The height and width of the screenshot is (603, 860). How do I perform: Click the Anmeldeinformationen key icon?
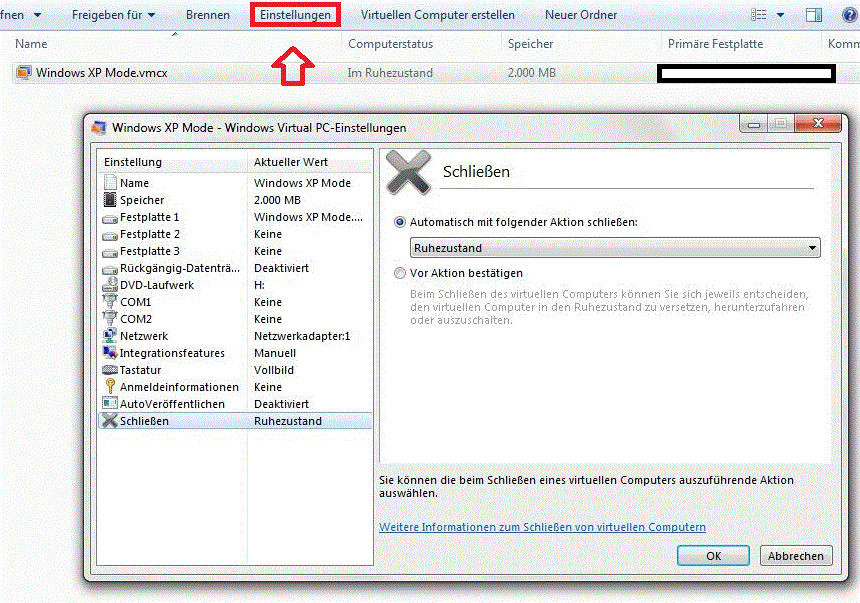pos(110,386)
